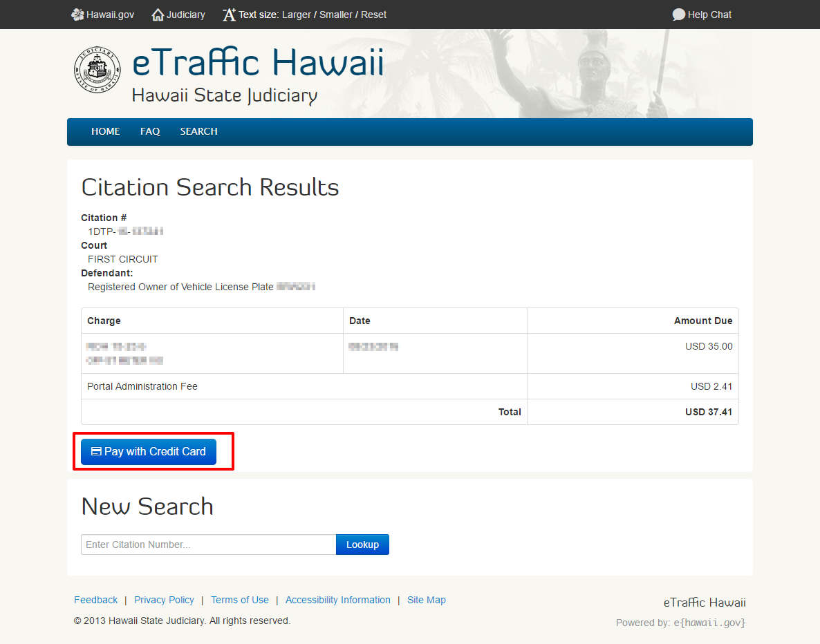
Task: Open the Hawaii.gov link
Action: pos(110,15)
